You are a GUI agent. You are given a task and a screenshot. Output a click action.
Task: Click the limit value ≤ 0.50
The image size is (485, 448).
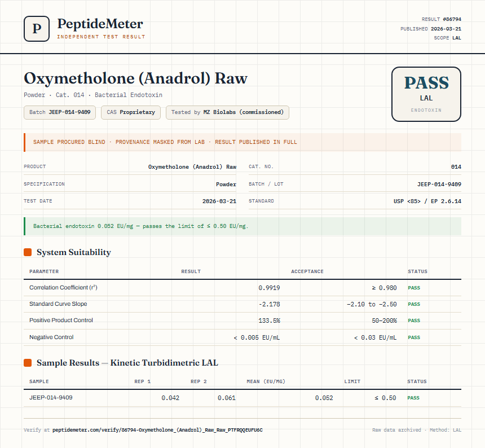pos(385,398)
